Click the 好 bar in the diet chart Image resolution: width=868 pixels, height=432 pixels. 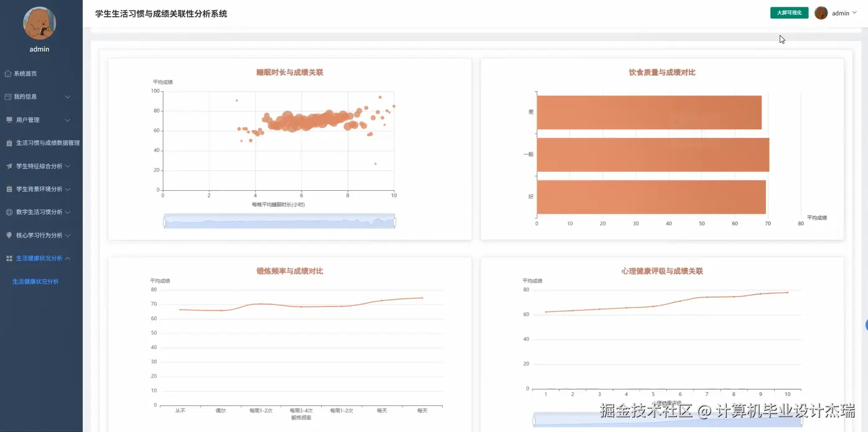pos(651,197)
